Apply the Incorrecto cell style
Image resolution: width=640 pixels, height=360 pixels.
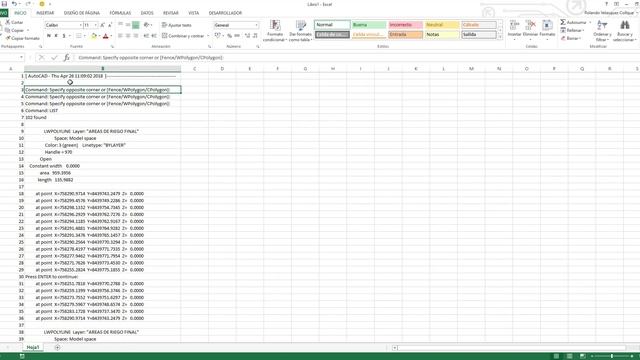406,25
